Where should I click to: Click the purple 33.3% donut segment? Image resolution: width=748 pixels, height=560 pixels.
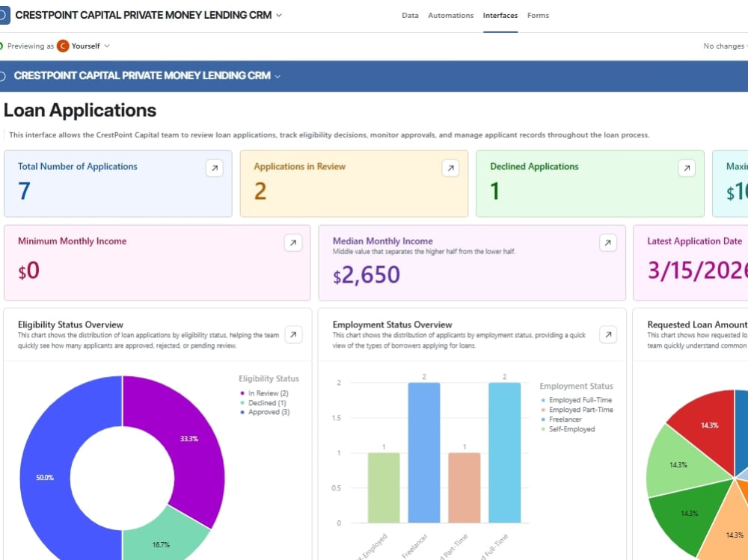click(x=191, y=439)
